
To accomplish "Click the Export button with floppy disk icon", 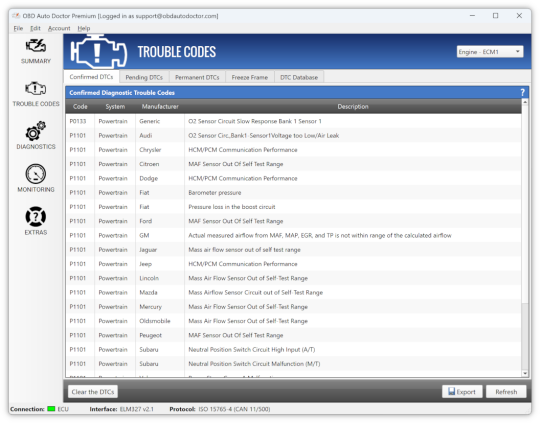I will 462,392.
